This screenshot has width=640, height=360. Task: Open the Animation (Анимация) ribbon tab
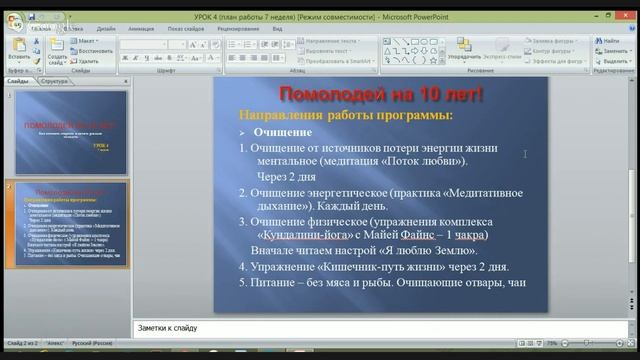click(x=141, y=29)
